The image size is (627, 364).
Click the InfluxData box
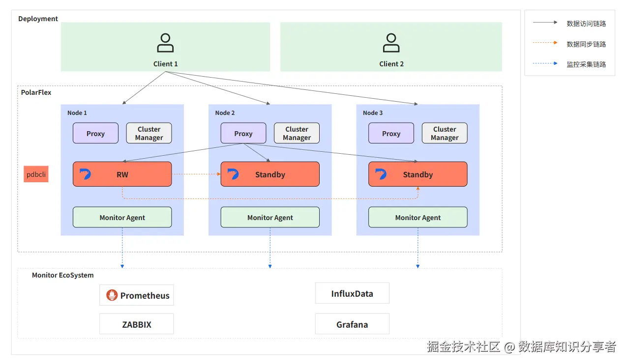[x=352, y=293]
